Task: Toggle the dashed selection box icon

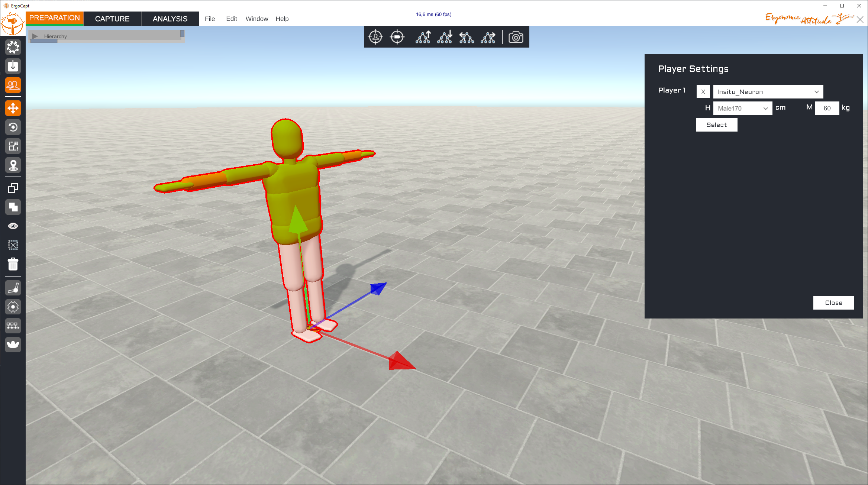Action: 13,245
